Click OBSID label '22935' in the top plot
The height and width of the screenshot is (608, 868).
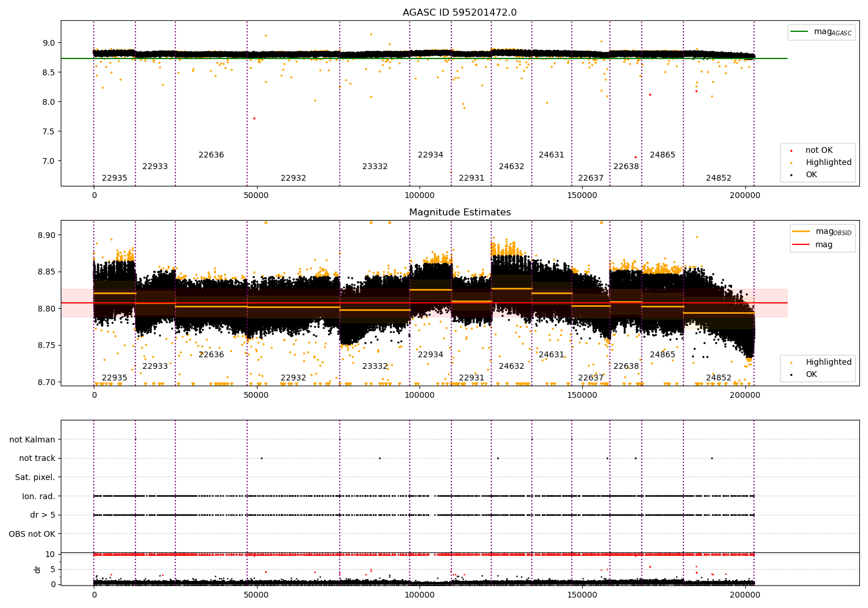[115, 178]
